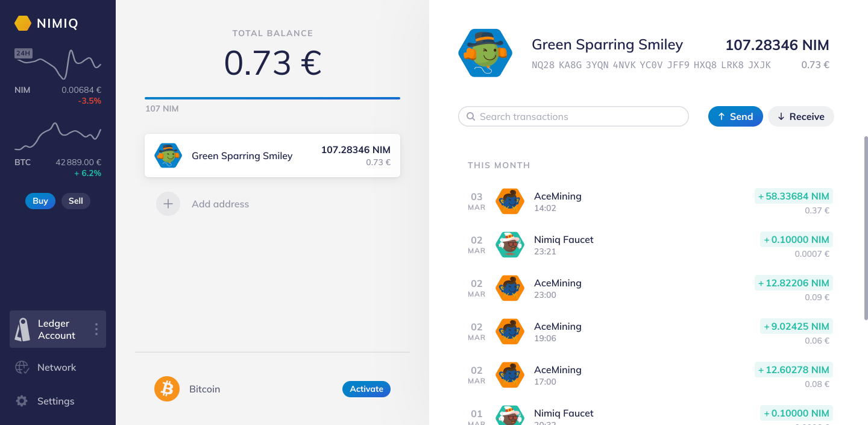The height and width of the screenshot is (425, 868).
Task: Copy the NQ28 KA8G address text
Action: [651, 65]
